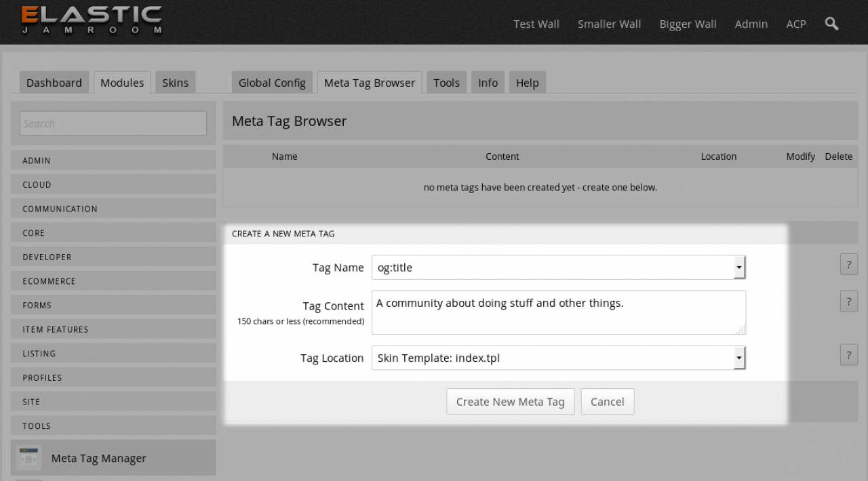Click into the Tag Content text area
The height and width of the screenshot is (481, 868).
[558, 312]
